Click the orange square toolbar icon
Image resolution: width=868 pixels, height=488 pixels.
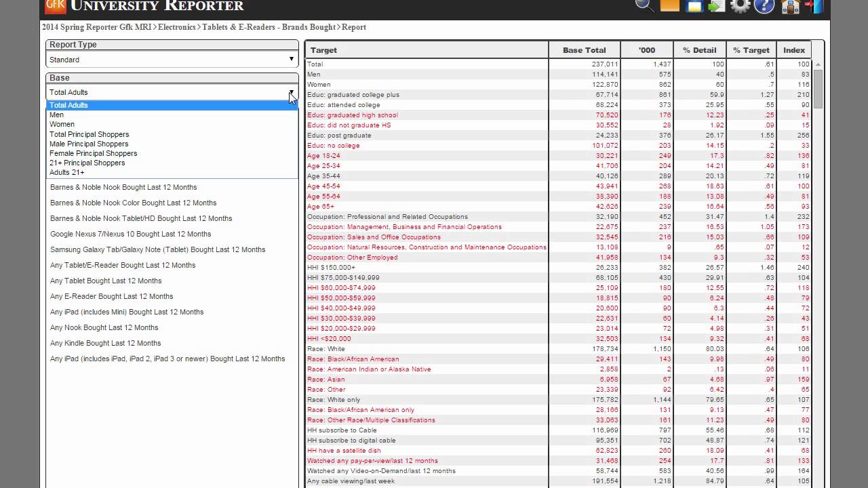pyautogui.click(x=669, y=5)
